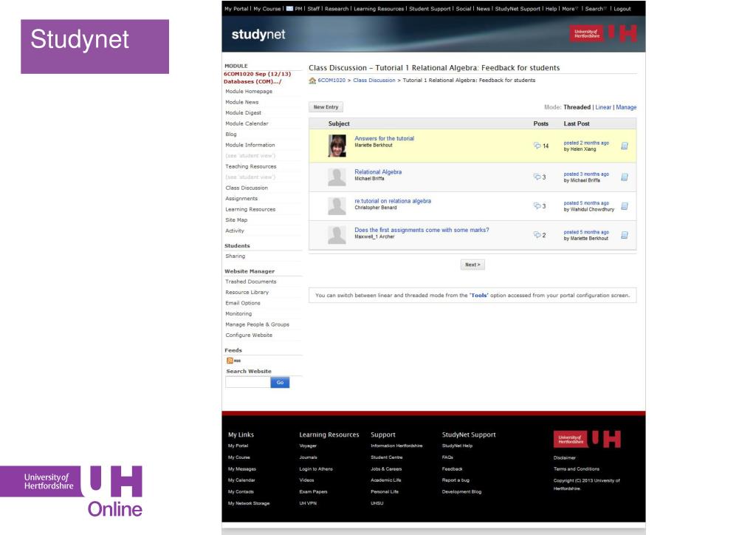The image size is (756, 535).
Task: Open 're:tutorial on relationa algebra' thread
Action: click(x=393, y=201)
